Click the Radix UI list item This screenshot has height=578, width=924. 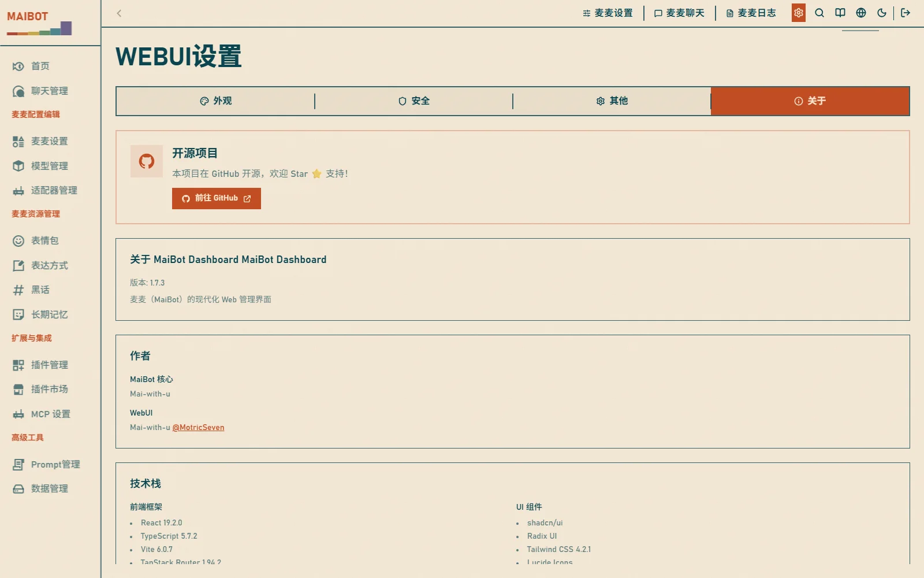click(x=542, y=536)
